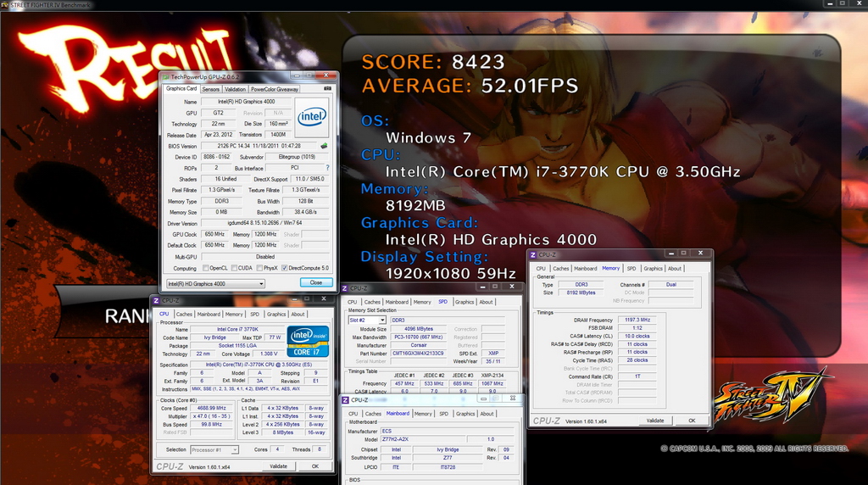
Task: Click the CPU-Z icon in Memory window title
Action: click(533, 254)
